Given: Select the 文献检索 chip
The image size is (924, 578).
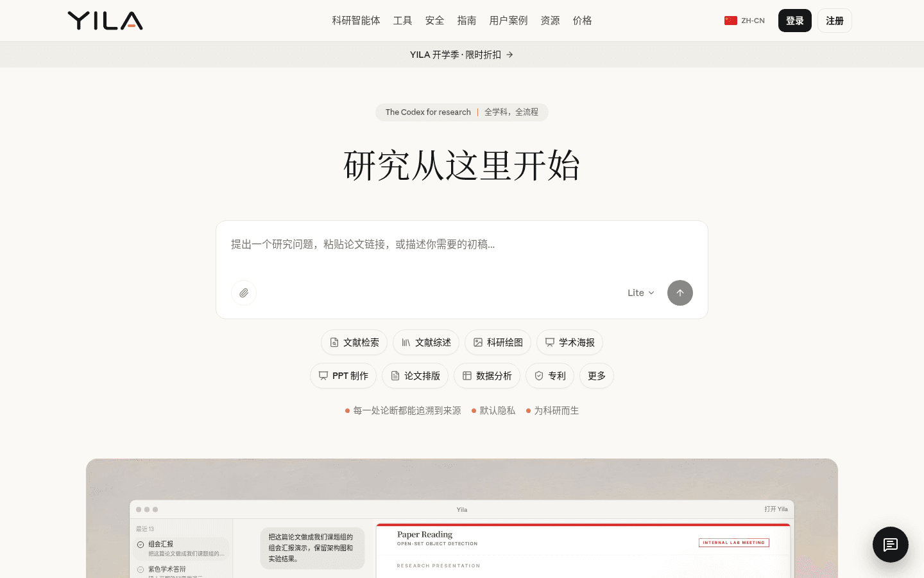Looking at the screenshot, I should pyautogui.click(x=354, y=342).
